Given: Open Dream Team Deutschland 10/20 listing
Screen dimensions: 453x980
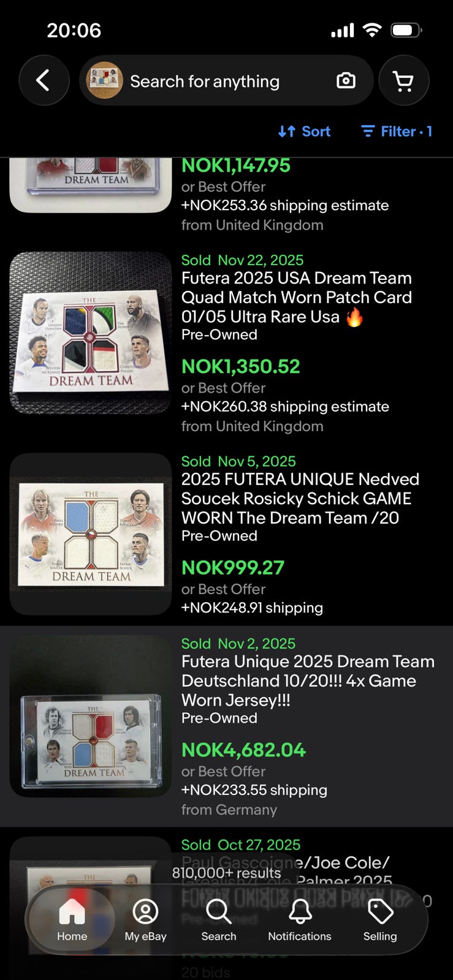Looking at the screenshot, I should [308, 680].
